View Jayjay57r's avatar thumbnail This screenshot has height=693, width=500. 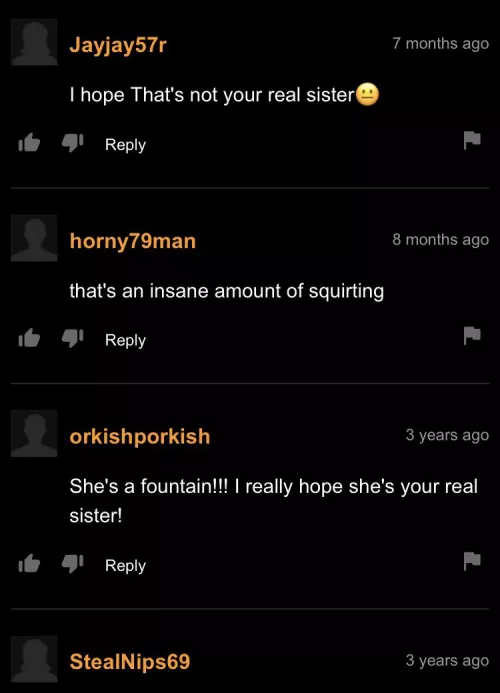[34, 42]
